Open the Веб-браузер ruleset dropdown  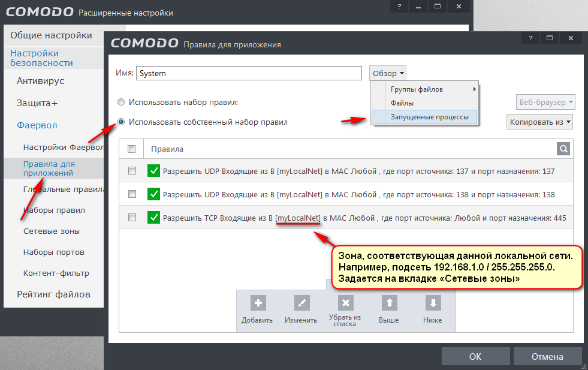tap(545, 102)
